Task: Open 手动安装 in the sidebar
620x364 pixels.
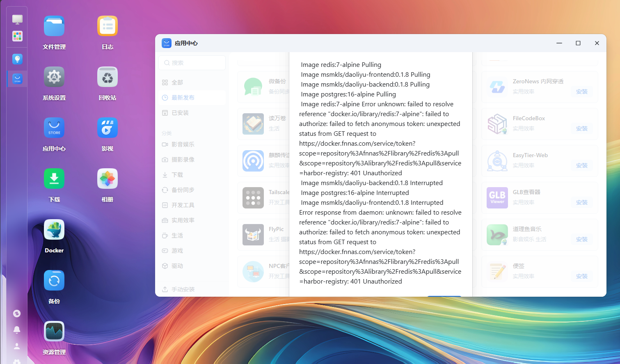Action: (192, 289)
